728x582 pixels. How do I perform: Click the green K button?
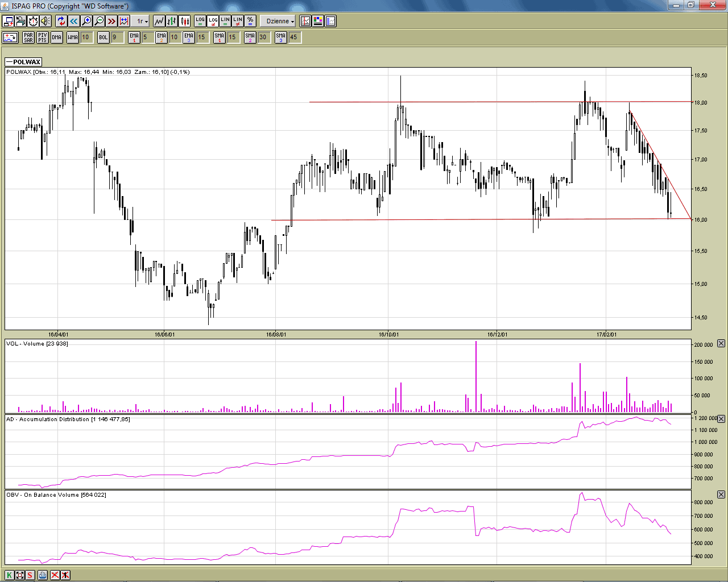click(x=9, y=575)
